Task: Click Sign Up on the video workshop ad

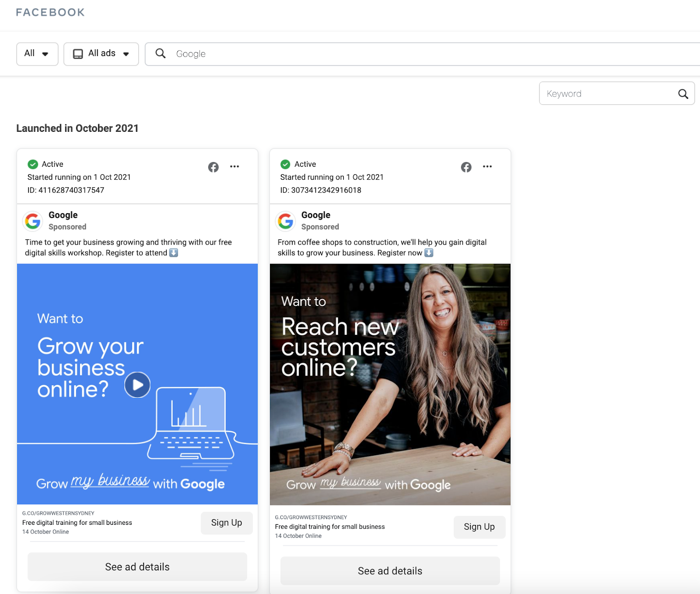Action: pos(227,523)
